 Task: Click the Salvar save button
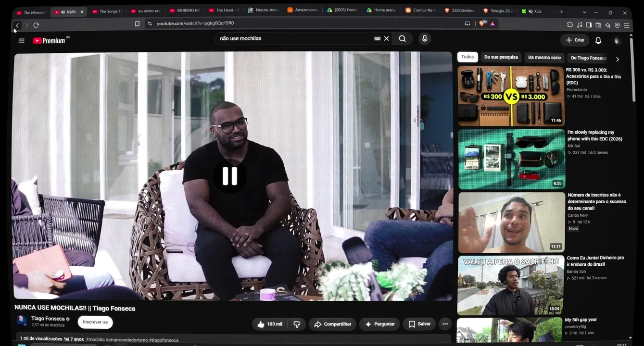(419, 324)
